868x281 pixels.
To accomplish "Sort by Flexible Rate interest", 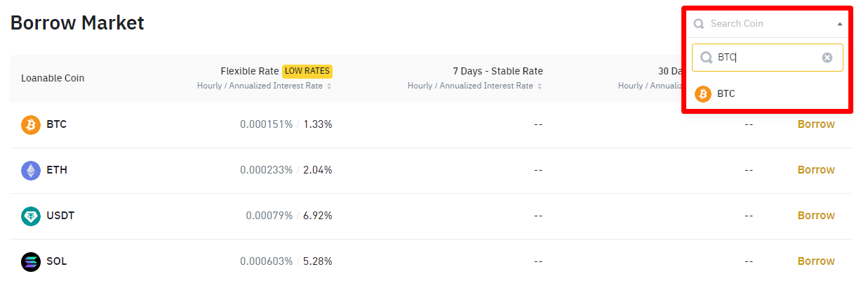I will click(329, 86).
